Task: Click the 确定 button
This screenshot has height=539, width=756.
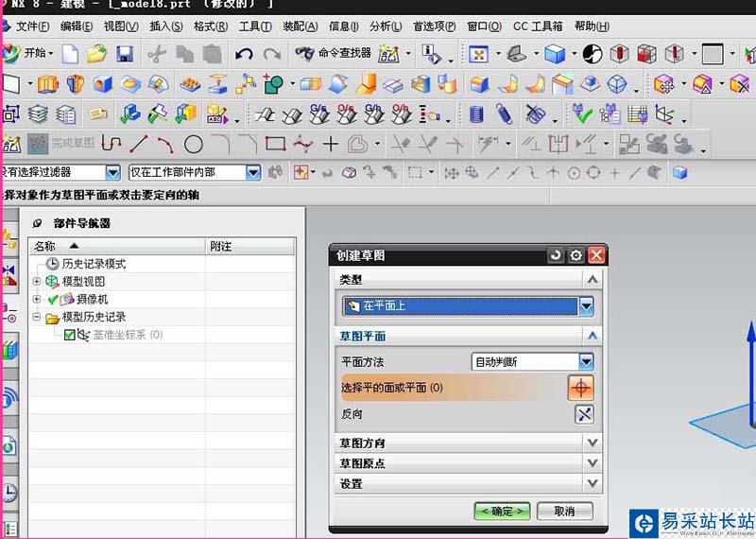Action: [x=502, y=511]
